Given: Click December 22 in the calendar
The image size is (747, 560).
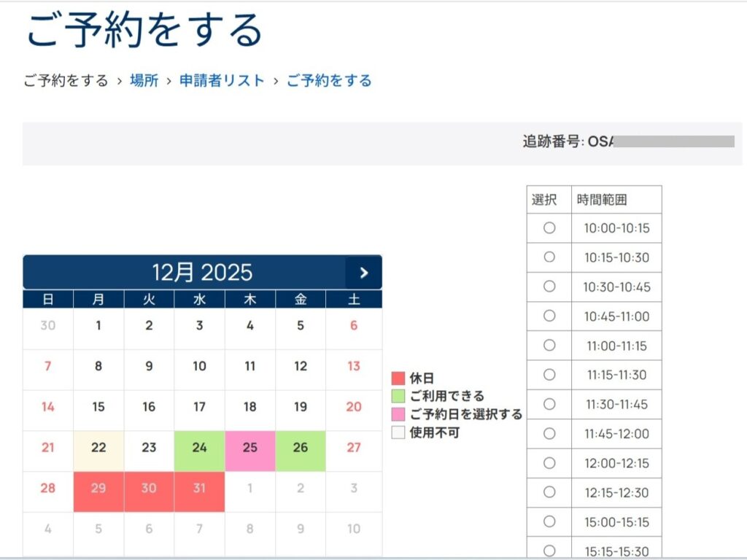Looking at the screenshot, I should tap(98, 448).
